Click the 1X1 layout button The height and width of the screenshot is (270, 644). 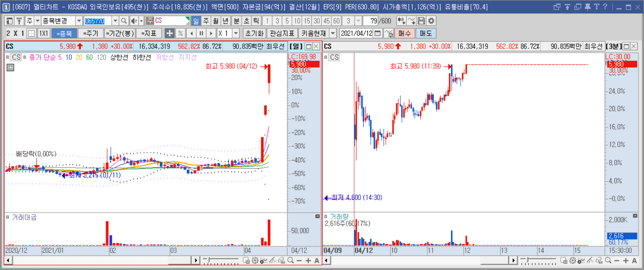(x=44, y=33)
